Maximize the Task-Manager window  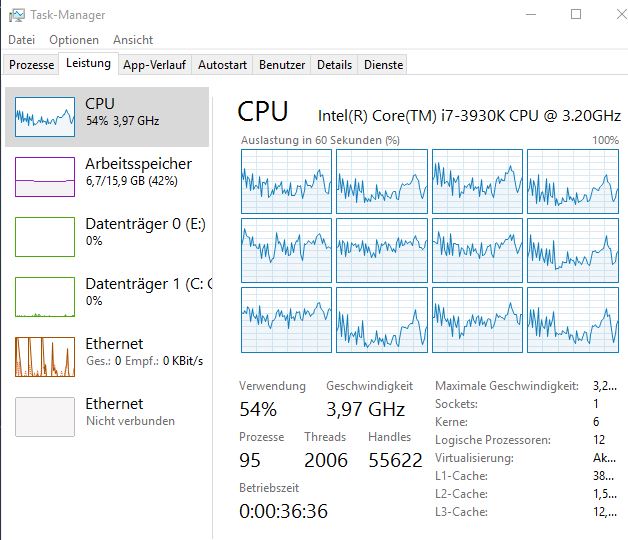[x=576, y=15]
